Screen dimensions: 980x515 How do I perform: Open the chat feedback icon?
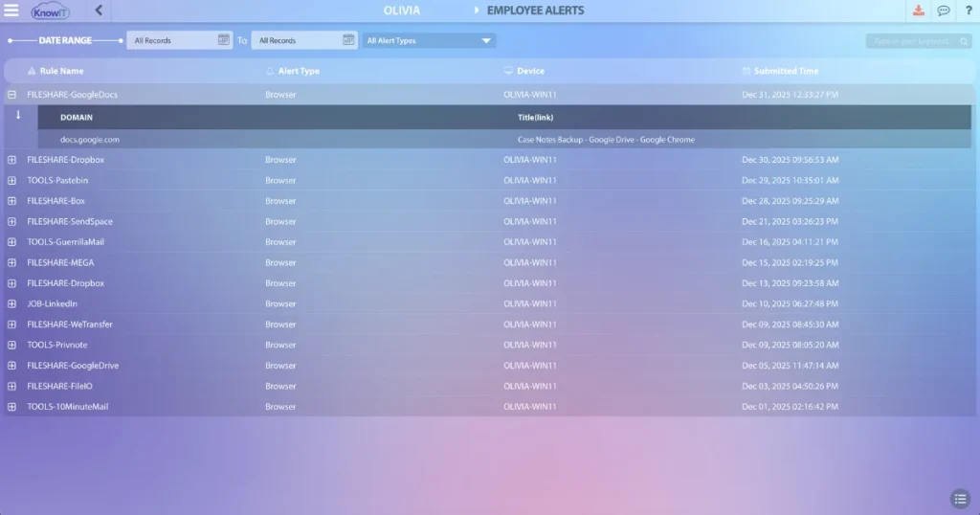pyautogui.click(x=943, y=11)
